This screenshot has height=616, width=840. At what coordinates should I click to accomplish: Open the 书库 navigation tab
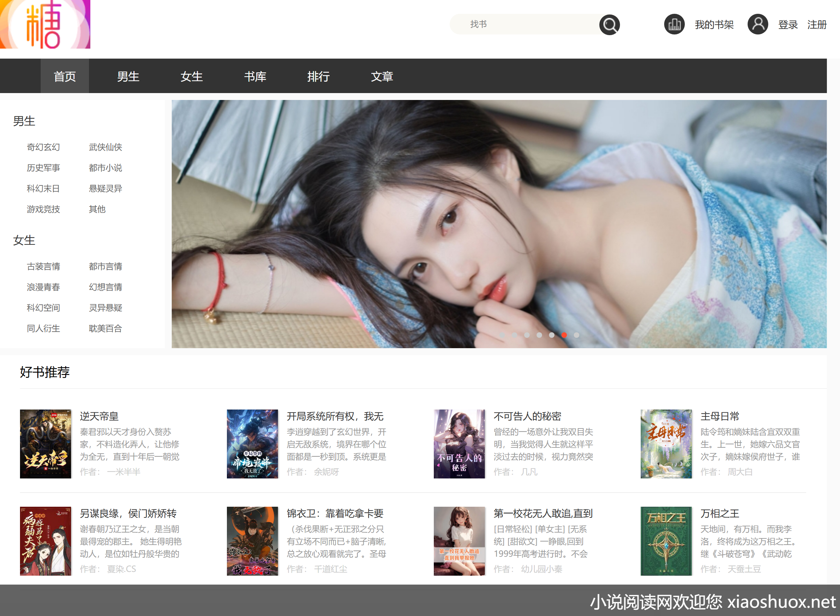[x=255, y=77]
